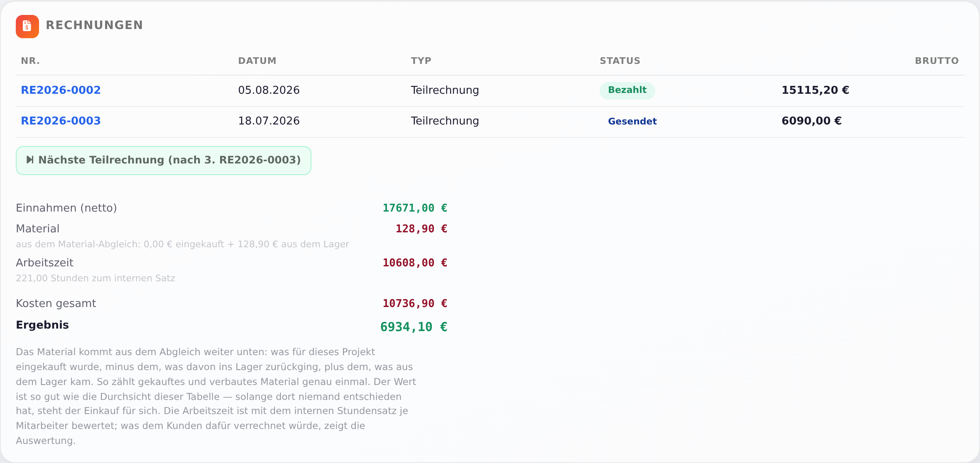Click the Material-Abgleich note under Material
The image size is (980, 463).
(x=182, y=244)
